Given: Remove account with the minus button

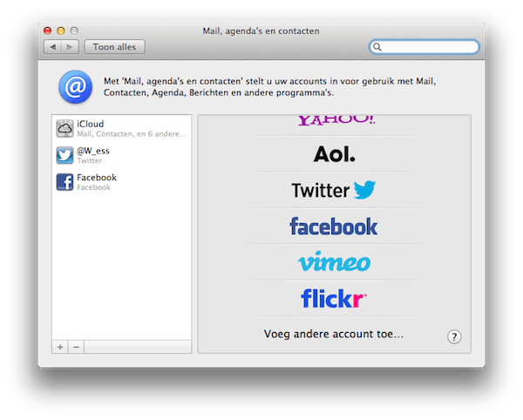Looking at the screenshot, I should [76, 347].
